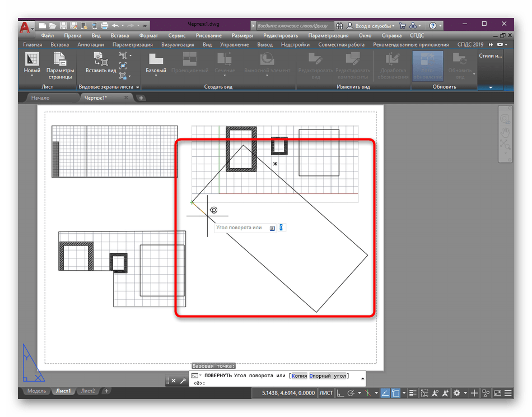Add a new layout tab with plus
The height and width of the screenshot is (417, 532).
[x=106, y=391]
